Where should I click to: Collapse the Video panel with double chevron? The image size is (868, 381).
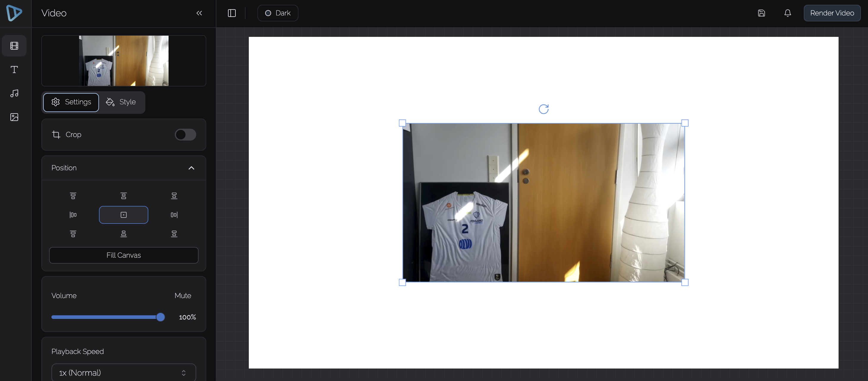tap(199, 13)
